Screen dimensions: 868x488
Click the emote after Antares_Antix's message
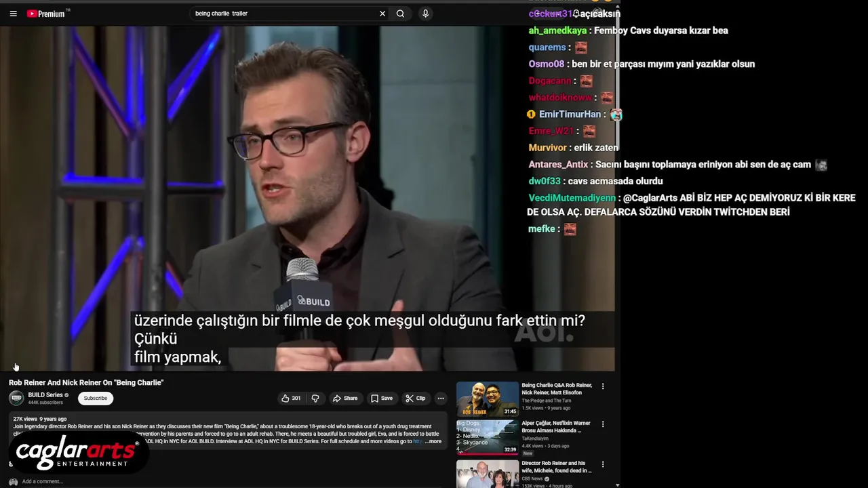(x=821, y=165)
